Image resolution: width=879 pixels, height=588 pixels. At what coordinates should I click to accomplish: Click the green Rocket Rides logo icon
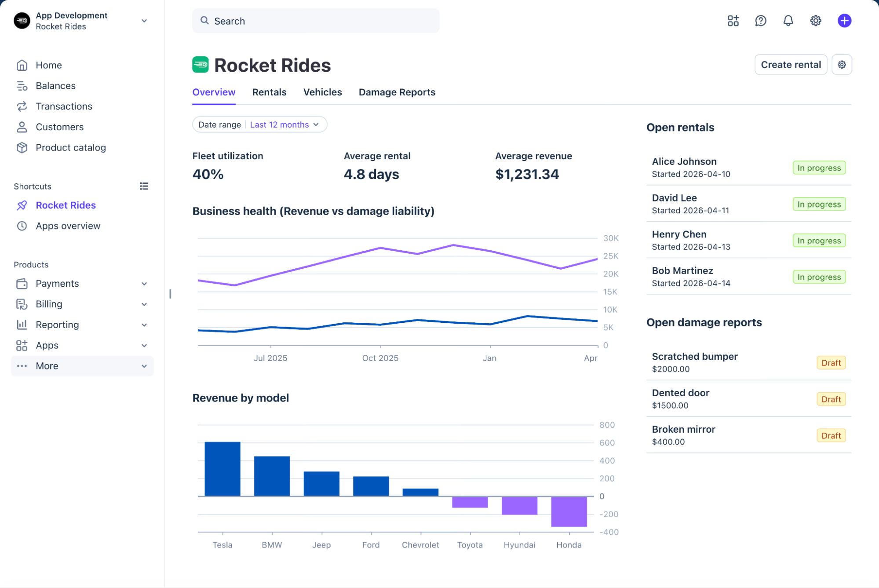point(201,65)
